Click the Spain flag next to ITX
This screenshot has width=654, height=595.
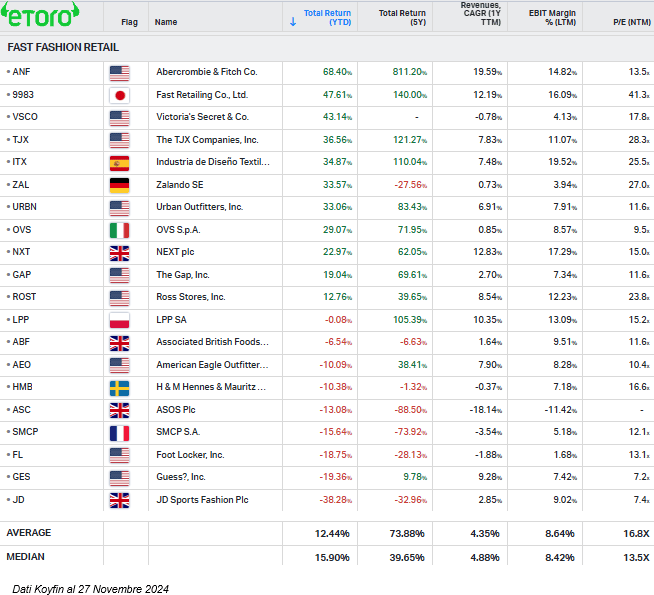[x=120, y=162]
